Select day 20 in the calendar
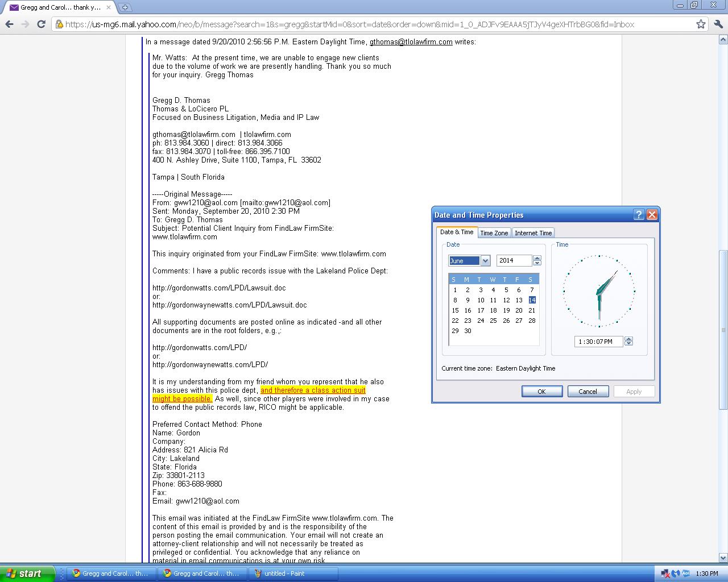The image size is (728, 582). point(519,310)
